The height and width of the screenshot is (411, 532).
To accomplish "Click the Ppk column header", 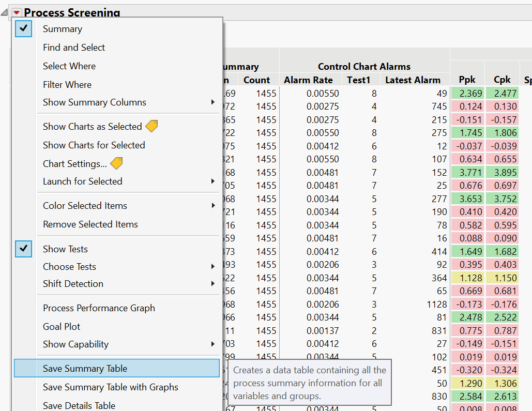I will click(467, 80).
